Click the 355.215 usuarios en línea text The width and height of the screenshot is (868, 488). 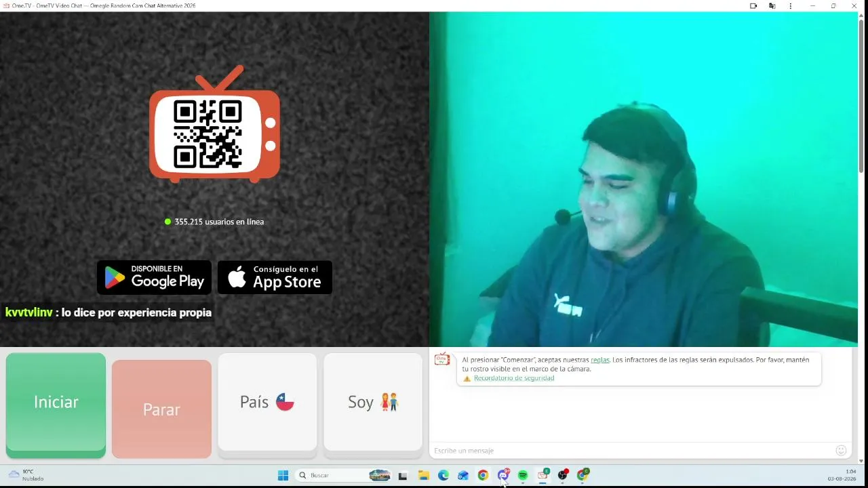[219, 222]
